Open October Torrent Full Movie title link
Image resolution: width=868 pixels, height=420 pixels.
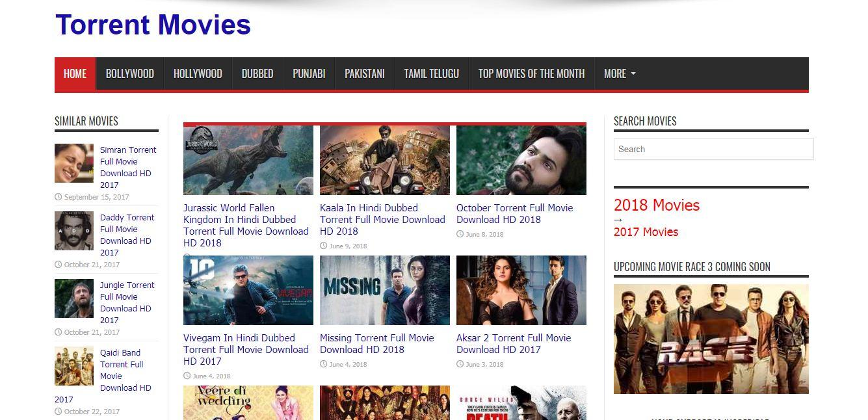coord(514,213)
